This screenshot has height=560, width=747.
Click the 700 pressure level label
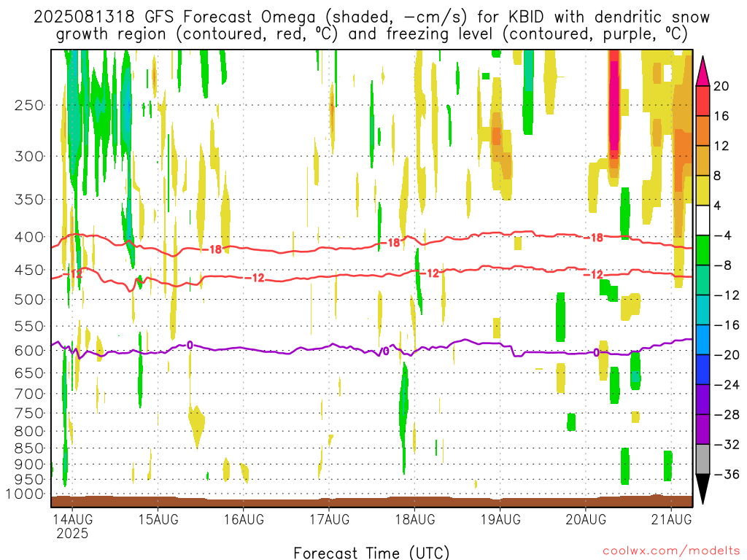coord(29,394)
